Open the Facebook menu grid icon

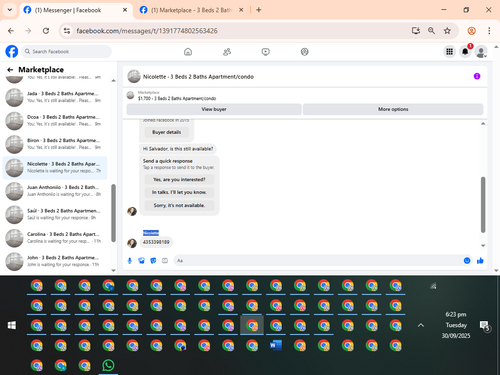[x=449, y=52]
